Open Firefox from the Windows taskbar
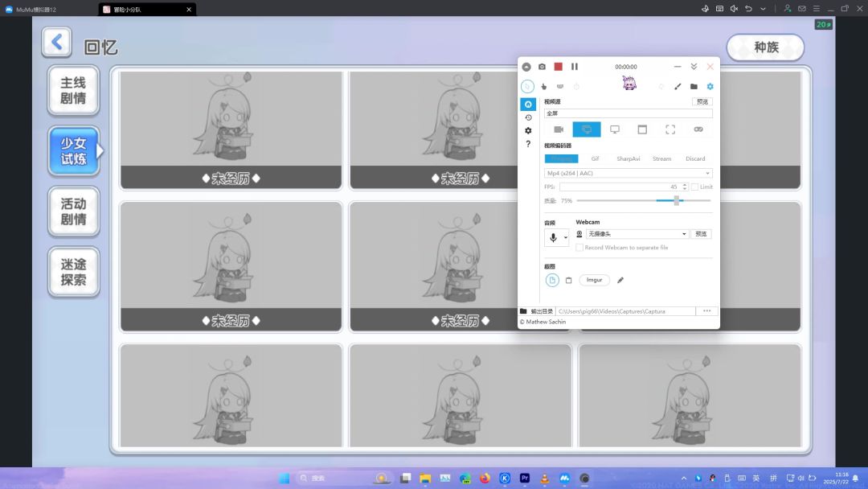Viewport: 868px width, 489px height. 485,478
